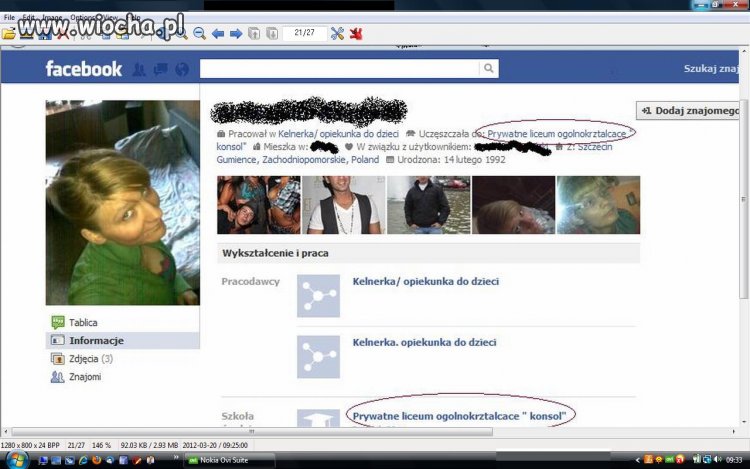Viewport: 750px width, 469px height.
Task: Launch Firefox from quick launch
Action: [96, 460]
